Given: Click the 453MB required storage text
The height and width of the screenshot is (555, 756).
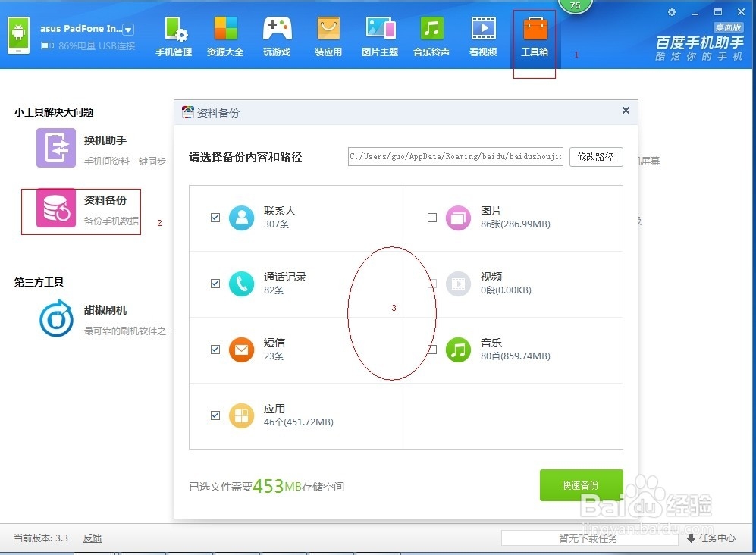Looking at the screenshot, I should [x=277, y=486].
